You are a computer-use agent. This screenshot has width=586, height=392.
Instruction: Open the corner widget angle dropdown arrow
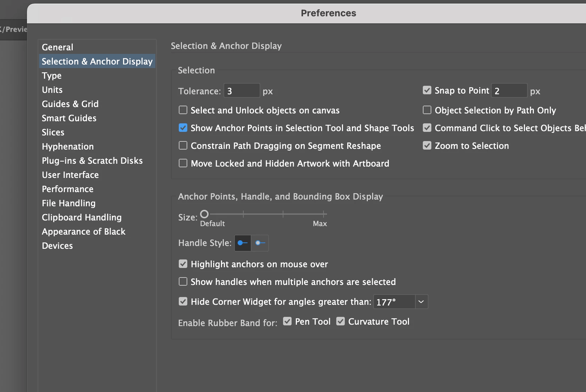coord(421,302)
